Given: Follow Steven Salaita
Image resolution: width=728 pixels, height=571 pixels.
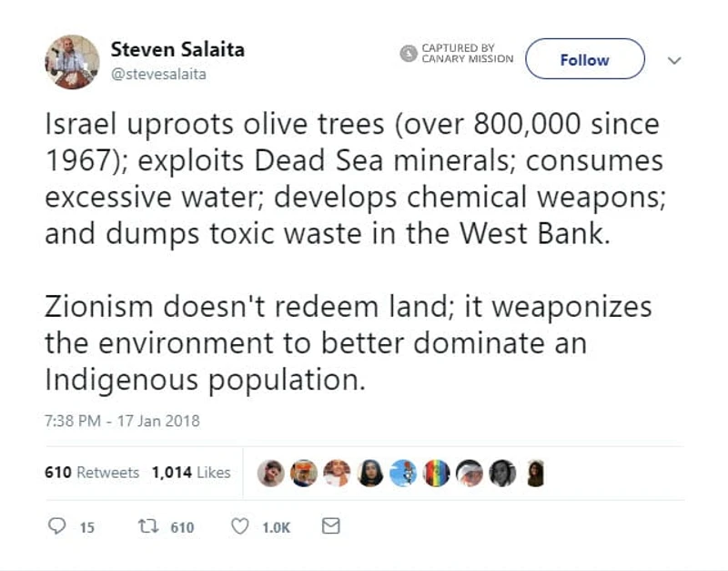Looking at the screenshot, I should (584, 59).
